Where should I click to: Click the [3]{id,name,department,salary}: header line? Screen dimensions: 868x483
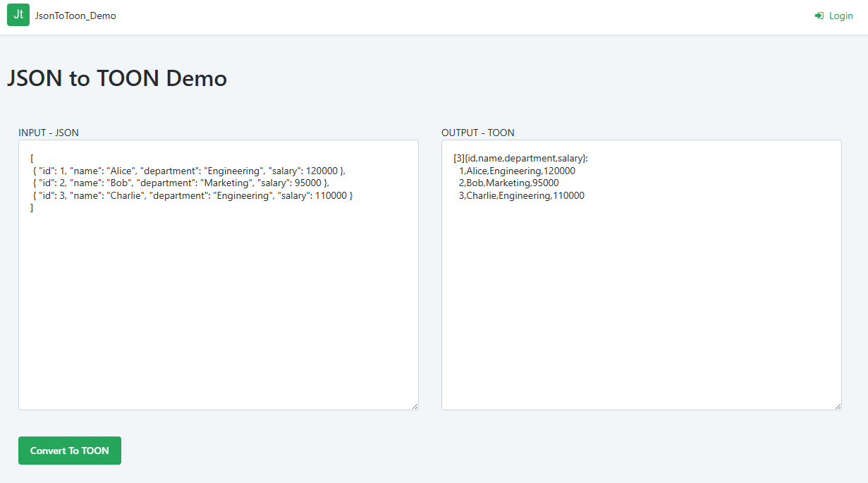pos(521,158)
